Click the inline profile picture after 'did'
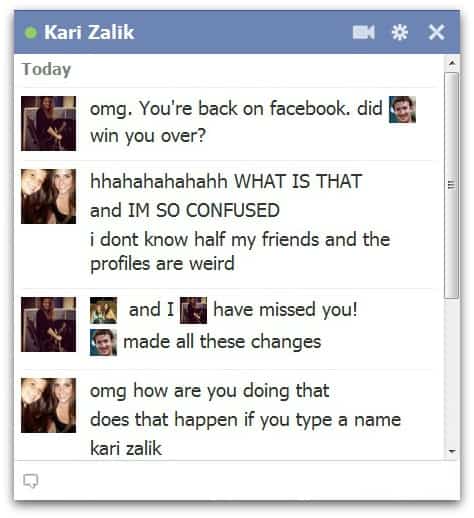This screenshot has width=474, height=518. tap(402, 109)
